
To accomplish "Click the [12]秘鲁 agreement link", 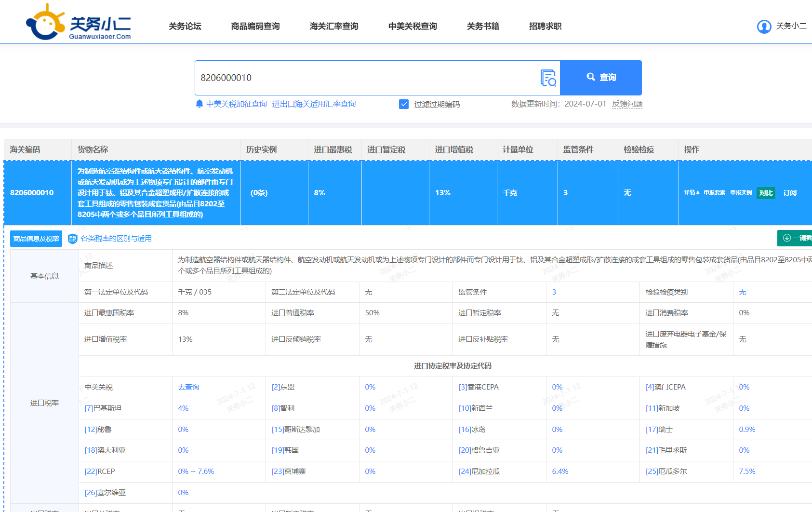I will pos(98,430).
